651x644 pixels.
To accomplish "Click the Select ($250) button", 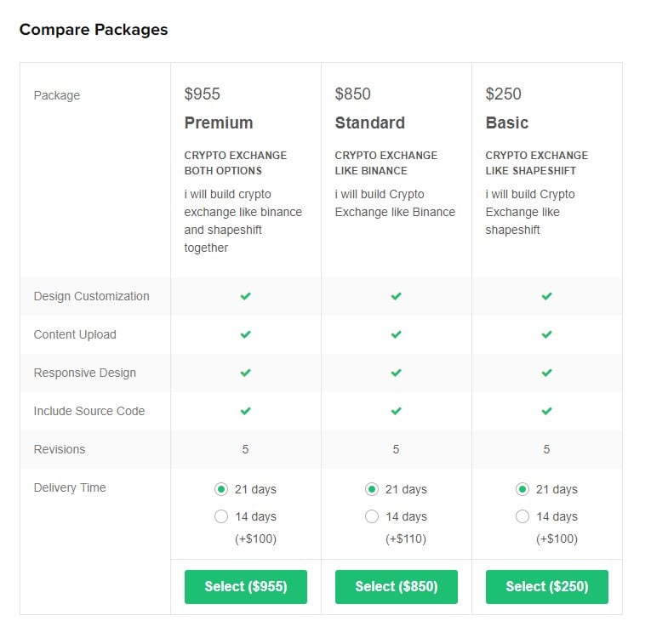I will (x=547, y=587).
